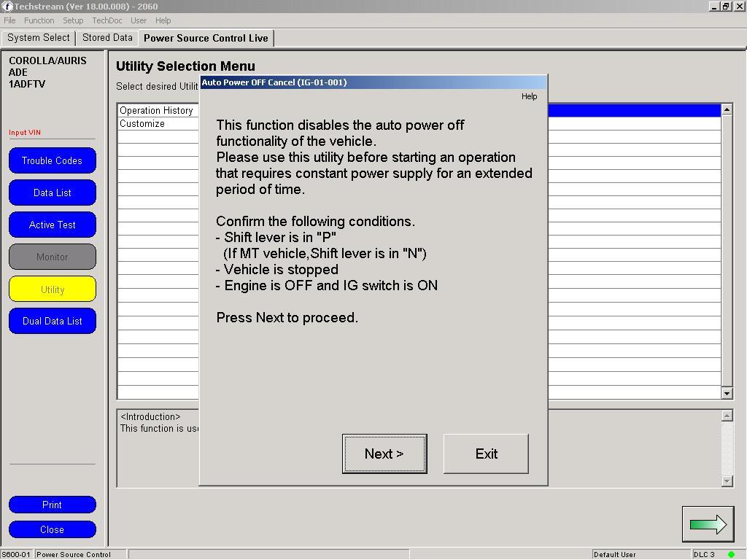Click the green arrow next button
The height and width of the screenshot is (560, 747).
pos(708,524)
